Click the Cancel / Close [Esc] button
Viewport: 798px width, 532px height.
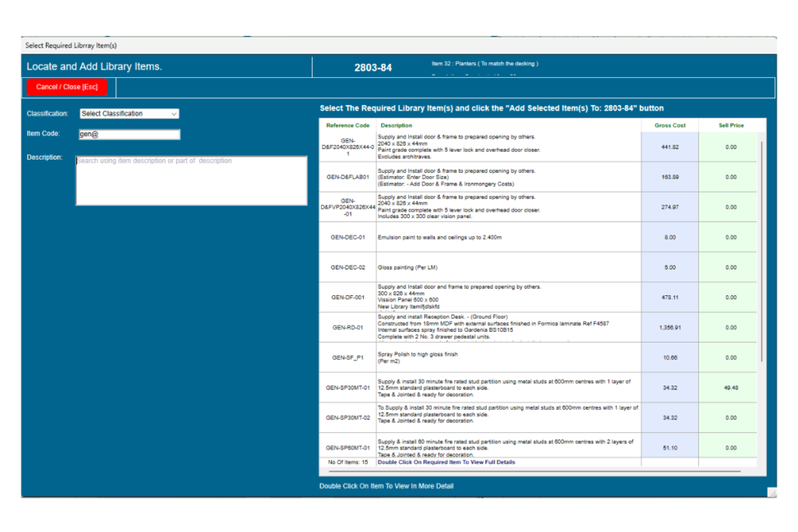click(66, 87)
